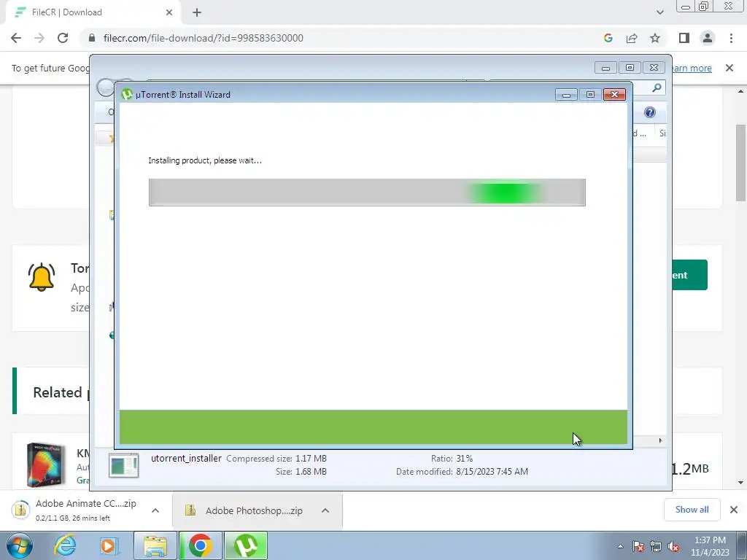747x560 pixels.
Task: Click the address bar URL filecr.com
Action: click(204, 38)
